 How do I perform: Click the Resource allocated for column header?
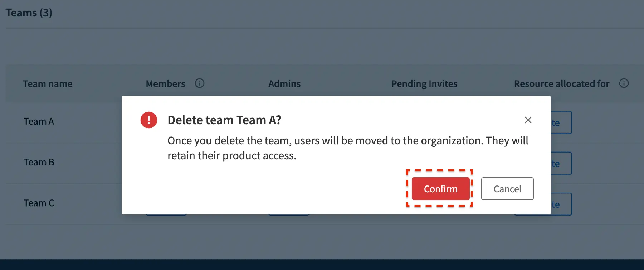pos(561,84)
